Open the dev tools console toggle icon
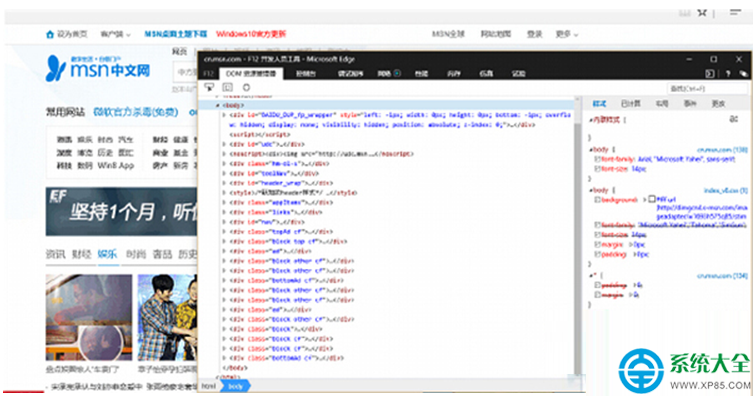The width and height of the screenshot is (753, 396). click(710, 73)
